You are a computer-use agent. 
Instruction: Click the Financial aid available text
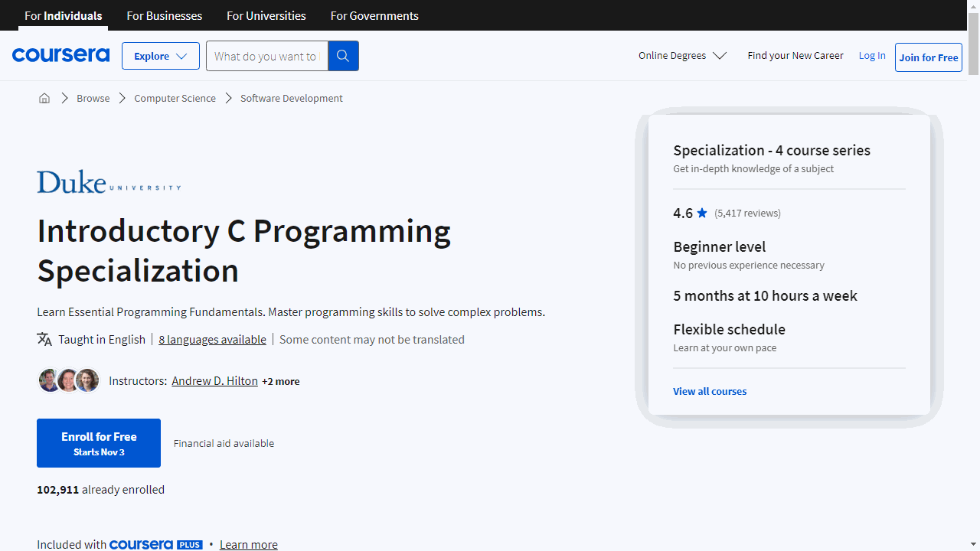224,443
